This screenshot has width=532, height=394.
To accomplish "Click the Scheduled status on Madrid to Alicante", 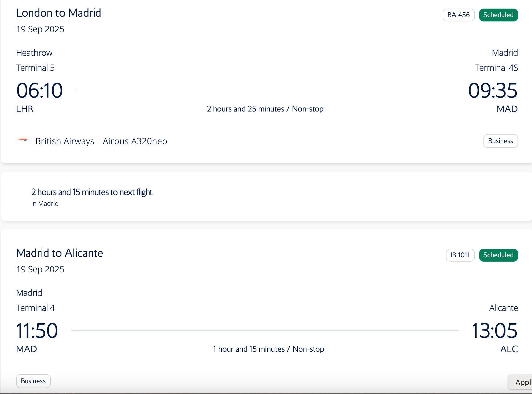I will coord(498,255).
